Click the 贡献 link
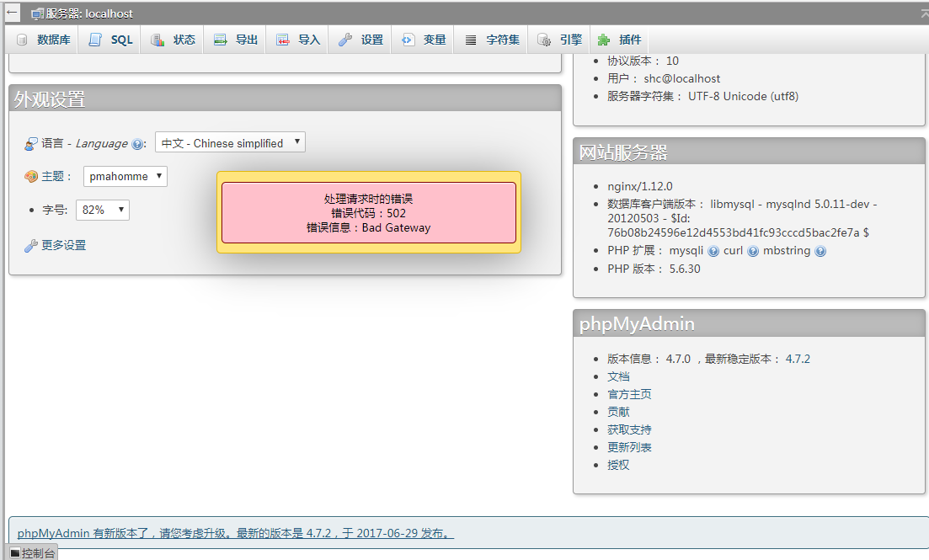This screenshot has height=560, width=929. (618, 412)
